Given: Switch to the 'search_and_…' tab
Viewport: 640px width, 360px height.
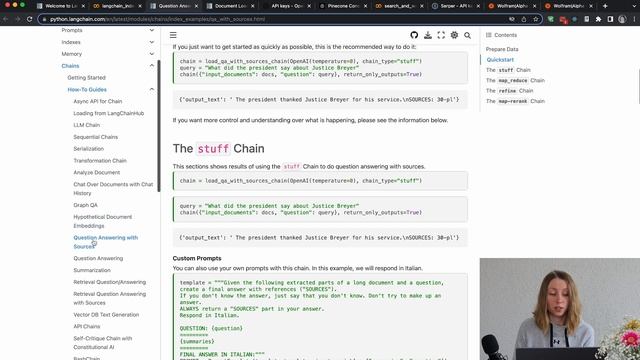Looking at the screenshot, I should 400,6.
